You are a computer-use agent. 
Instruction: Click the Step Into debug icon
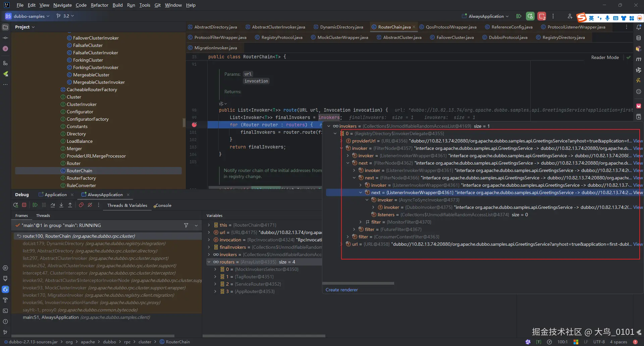coord(61,205)
